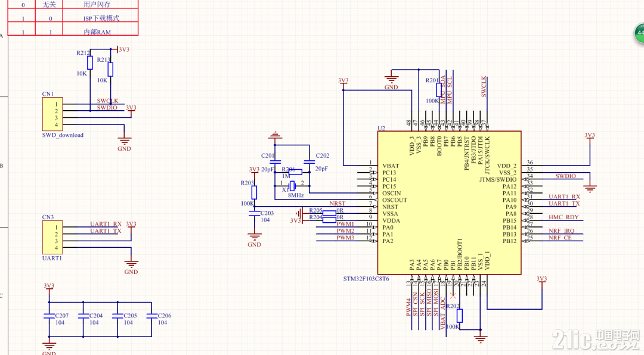Click the 3V3 power symbol near VDD_2
Screen dimensions: 644x355
590,138
